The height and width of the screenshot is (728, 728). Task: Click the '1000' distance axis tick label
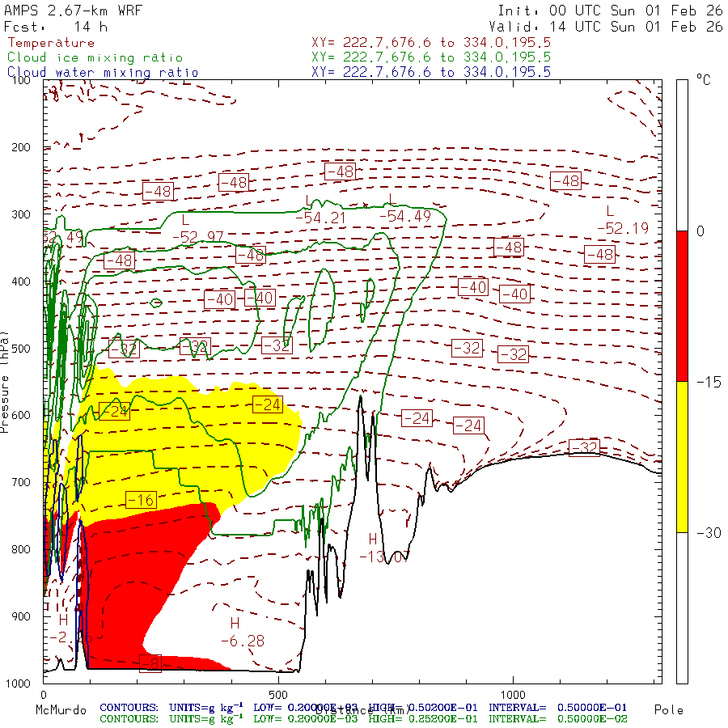[513, 695]
